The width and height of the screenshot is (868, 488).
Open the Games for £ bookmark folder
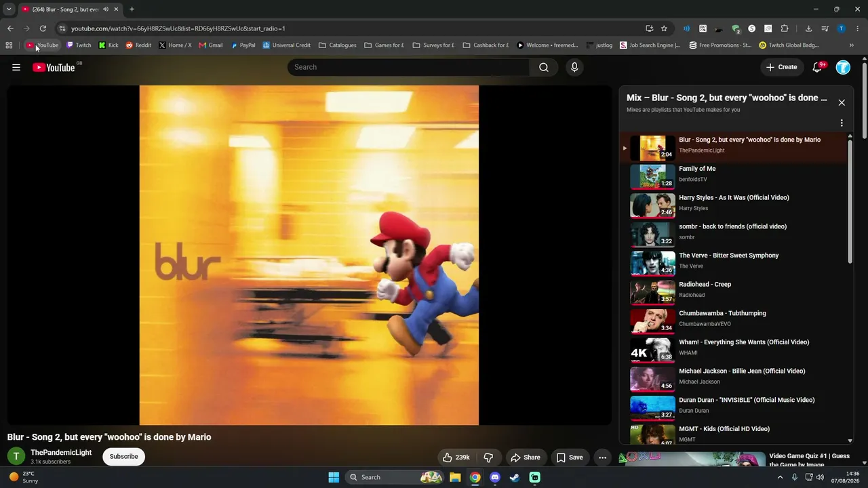pos(384,45)
